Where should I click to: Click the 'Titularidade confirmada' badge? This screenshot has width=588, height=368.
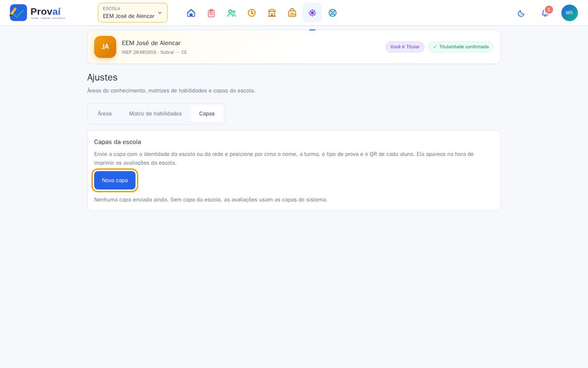click(x=461, y=47)
